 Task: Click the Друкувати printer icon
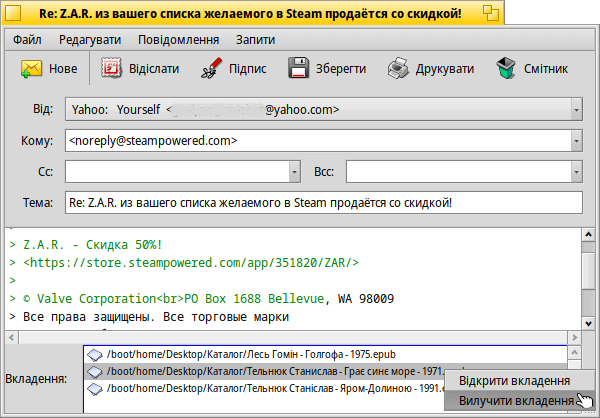pos(398,69)
